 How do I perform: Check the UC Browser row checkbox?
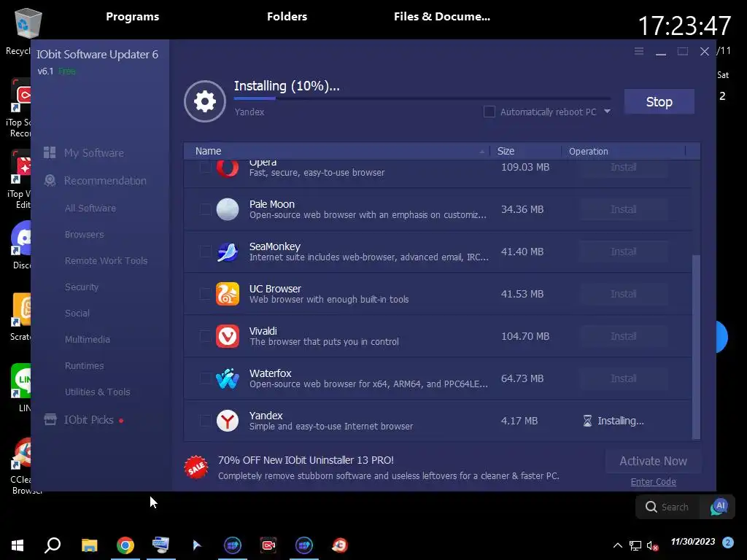pos(205,294)
